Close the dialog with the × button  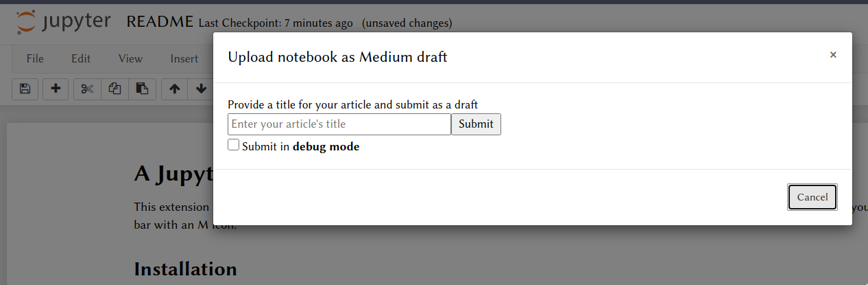click(833, 55)
